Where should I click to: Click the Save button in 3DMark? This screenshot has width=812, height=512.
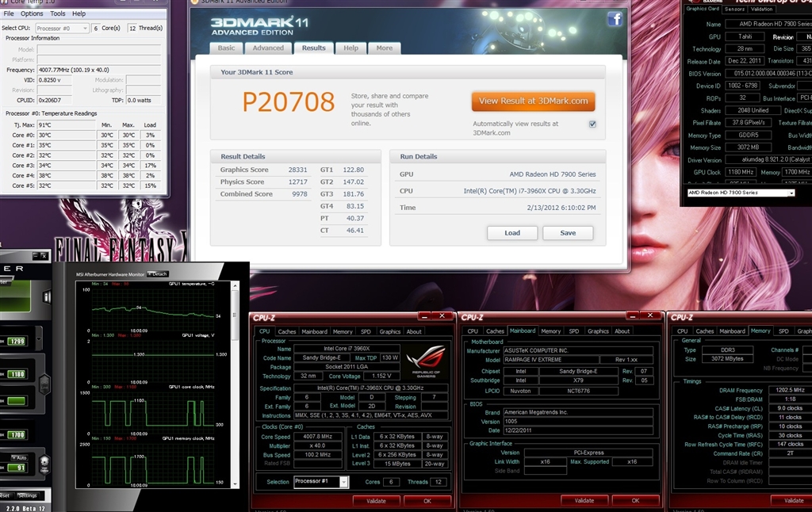pyautogui.click(x=568, y=233)
